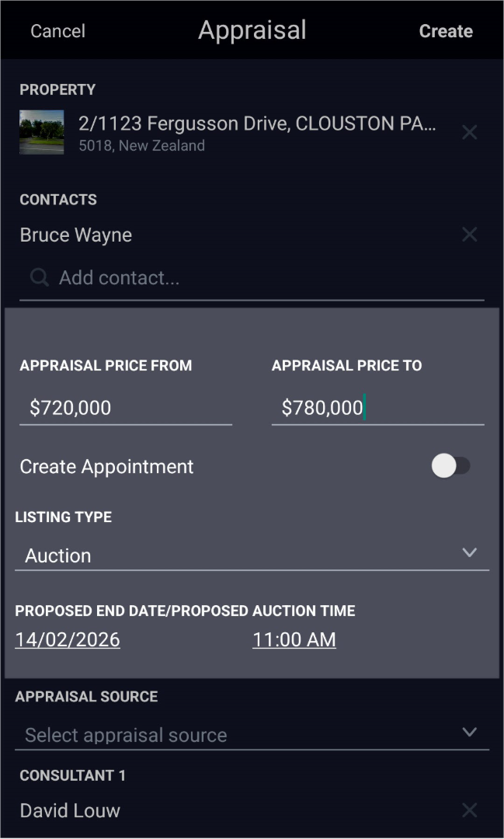504x839 pixels.
Task: Focus the Add contact search field
Action: (252, 277)
